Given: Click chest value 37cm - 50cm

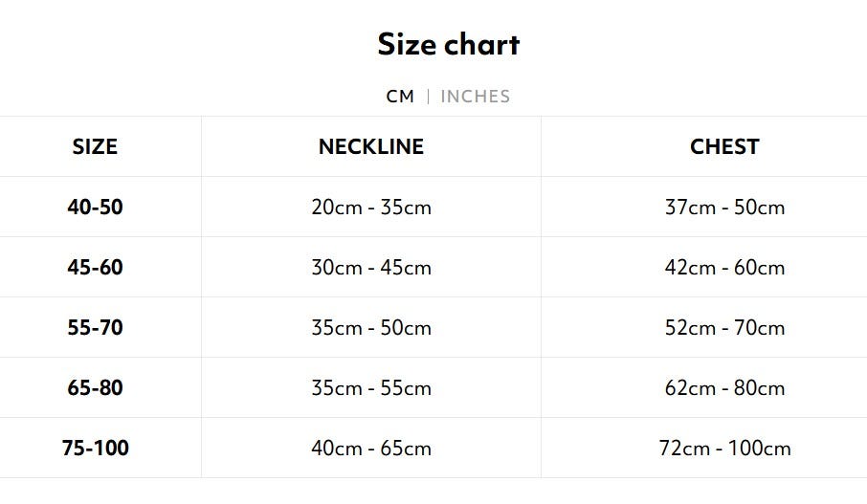Looking at the screenshot, I should (x=724, y=208).
